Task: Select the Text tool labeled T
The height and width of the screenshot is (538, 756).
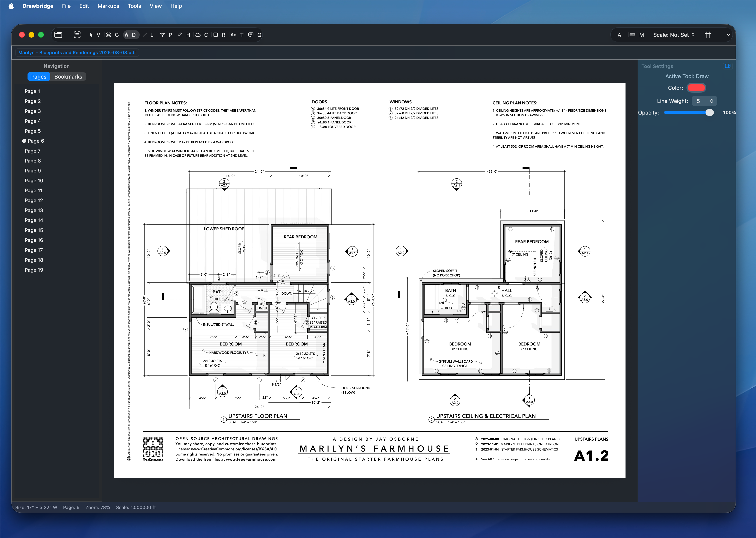Action: click(x=242, y=35)
